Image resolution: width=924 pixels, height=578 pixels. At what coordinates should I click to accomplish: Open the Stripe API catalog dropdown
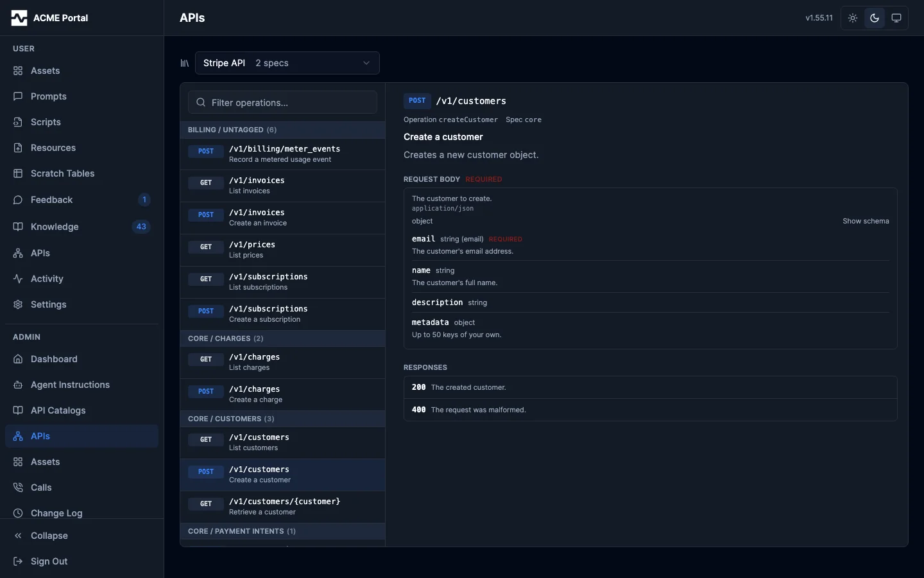click(287, 63)
